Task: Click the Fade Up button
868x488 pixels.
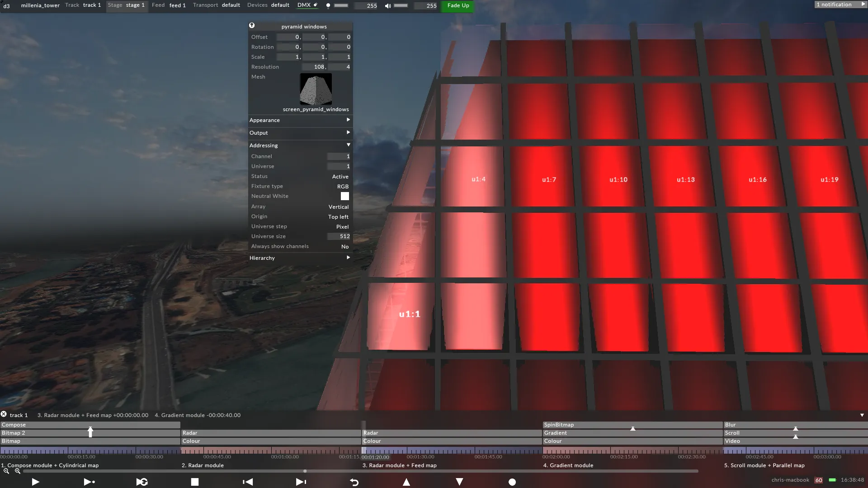Action: tap(458, 5)
